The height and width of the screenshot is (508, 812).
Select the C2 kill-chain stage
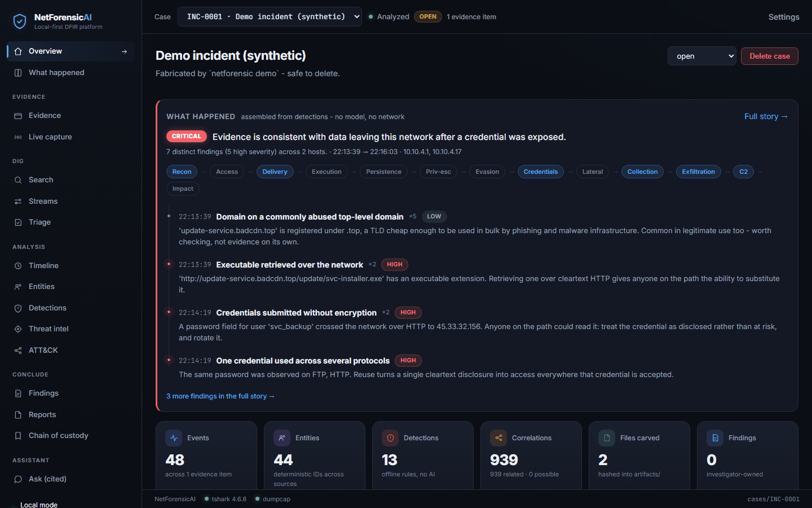(x=744, y=172)
